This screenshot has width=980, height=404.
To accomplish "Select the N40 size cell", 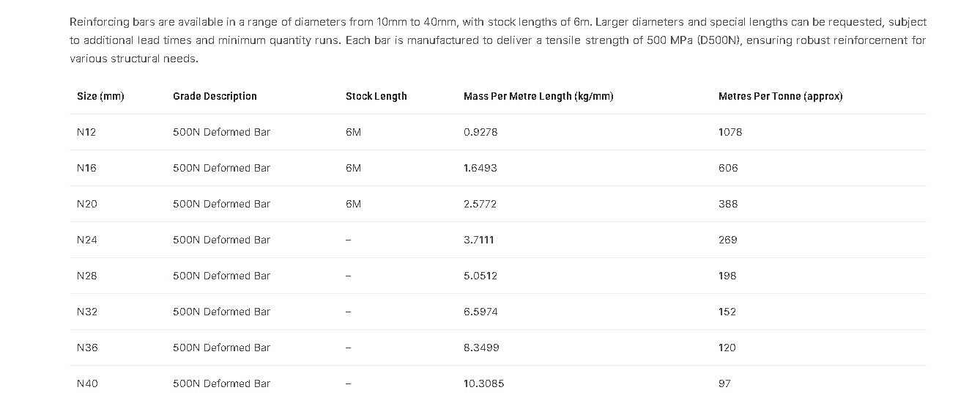I will tap(86, 383).
